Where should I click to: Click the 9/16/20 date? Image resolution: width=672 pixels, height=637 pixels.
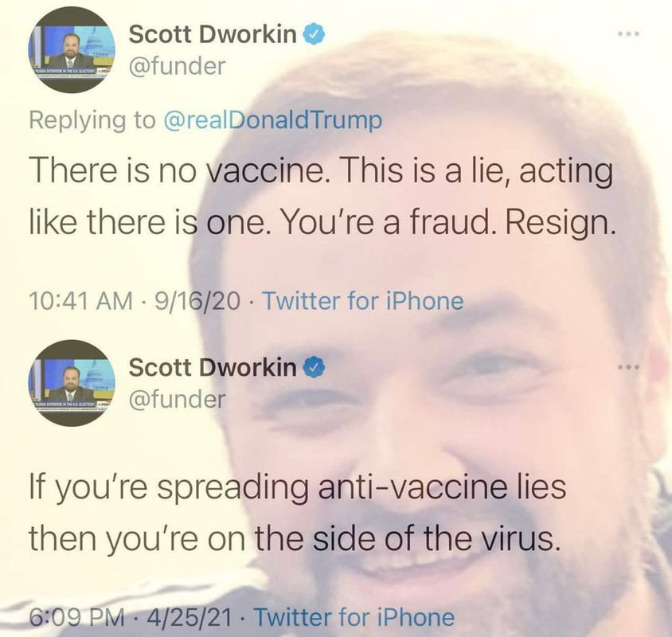197,301
